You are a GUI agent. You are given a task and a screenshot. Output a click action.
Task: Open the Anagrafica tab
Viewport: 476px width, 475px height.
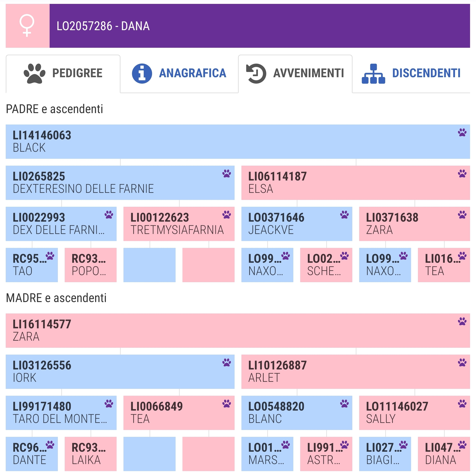(x=179, y=73)
